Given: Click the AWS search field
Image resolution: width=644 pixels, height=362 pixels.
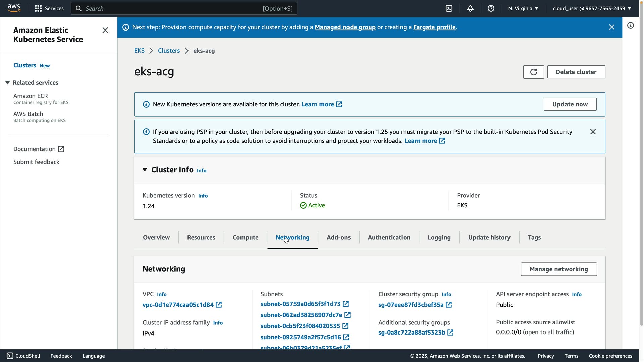Looking at the screenshot, I should tap(183, 8).
